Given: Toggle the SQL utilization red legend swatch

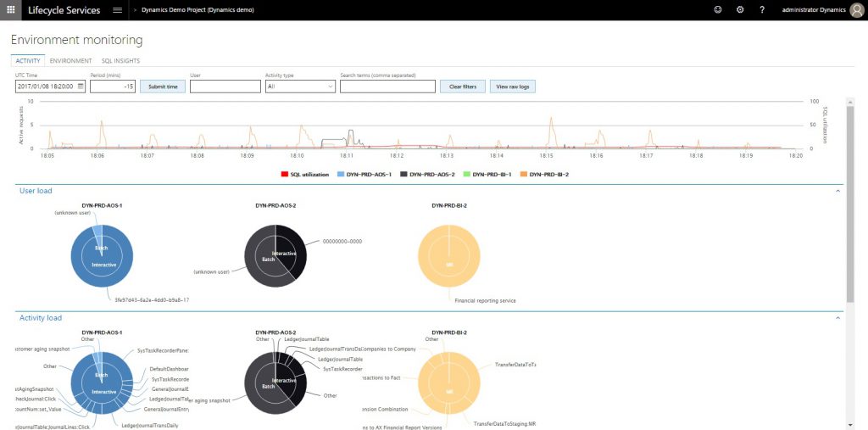Looking at the screenshot, I should [x=285, y=174].
